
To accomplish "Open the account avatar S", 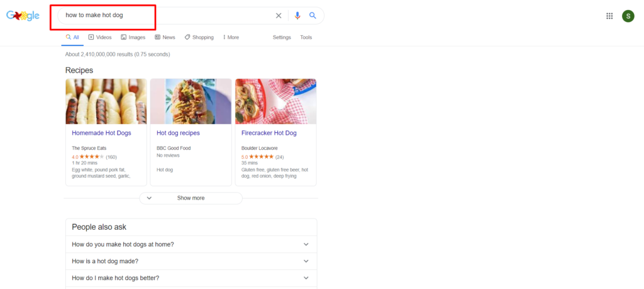I will click(628, 16).
